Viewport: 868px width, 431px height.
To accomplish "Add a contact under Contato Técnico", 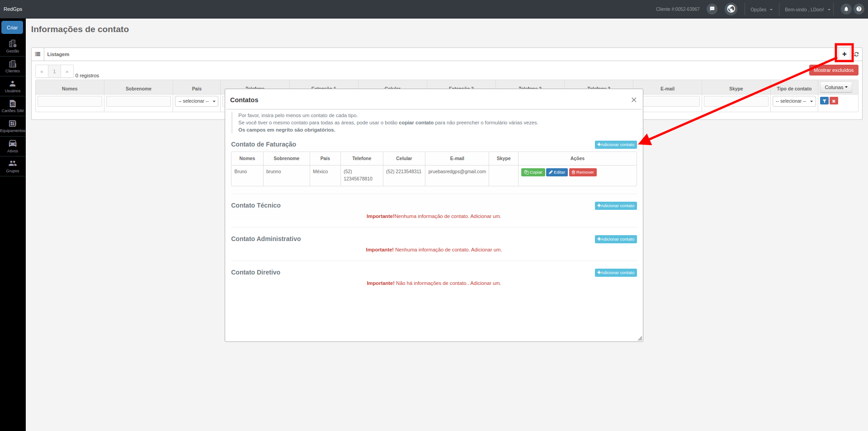I will pos(616,206).
